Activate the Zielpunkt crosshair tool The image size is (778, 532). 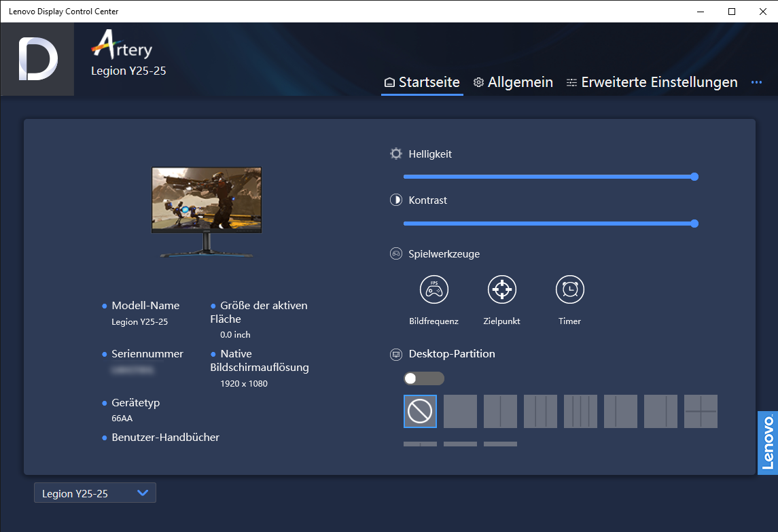pos(501,290)
